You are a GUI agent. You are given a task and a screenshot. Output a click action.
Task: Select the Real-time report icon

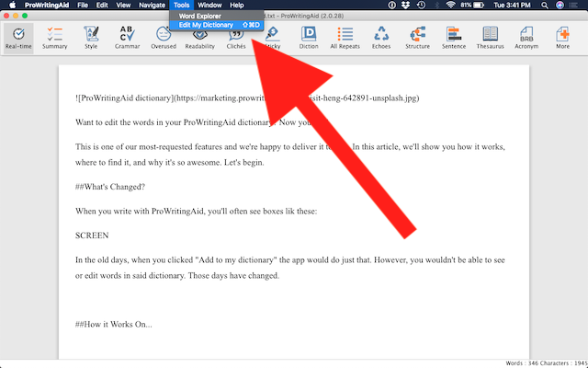click(x=18, y=39)
